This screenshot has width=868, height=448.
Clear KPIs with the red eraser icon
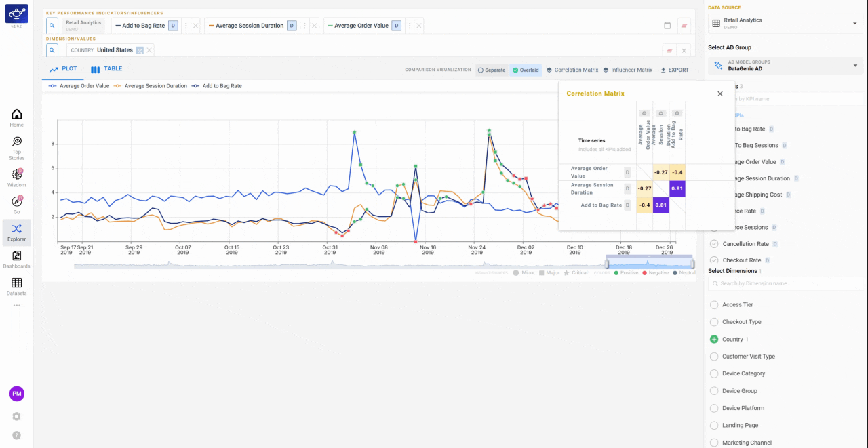tap(684, 26)
